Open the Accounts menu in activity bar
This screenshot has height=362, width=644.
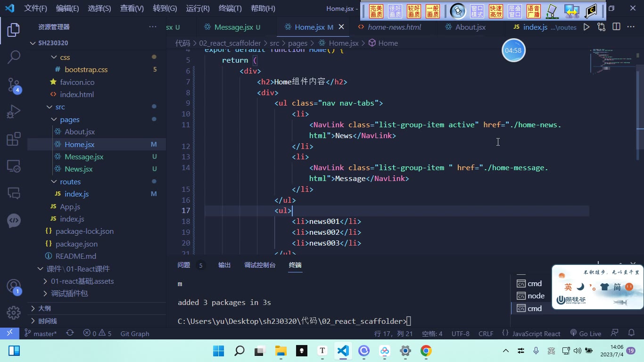(x=14, y=287)
